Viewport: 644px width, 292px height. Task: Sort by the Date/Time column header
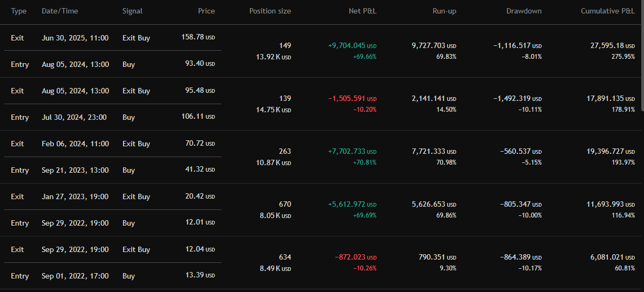point(60,11)
